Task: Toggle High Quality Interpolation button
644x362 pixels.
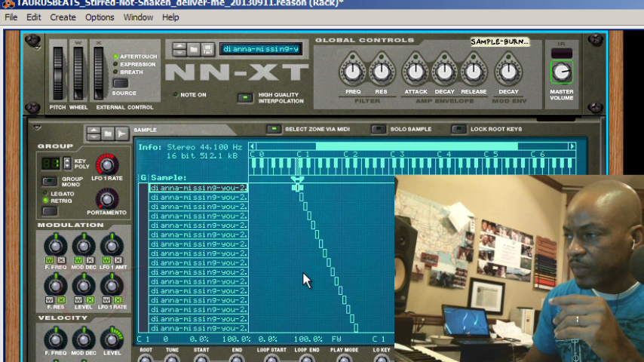Action: click(x=245, y=98)
